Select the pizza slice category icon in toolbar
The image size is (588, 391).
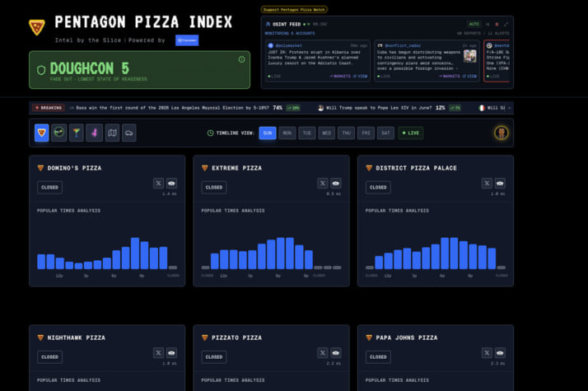42,133
